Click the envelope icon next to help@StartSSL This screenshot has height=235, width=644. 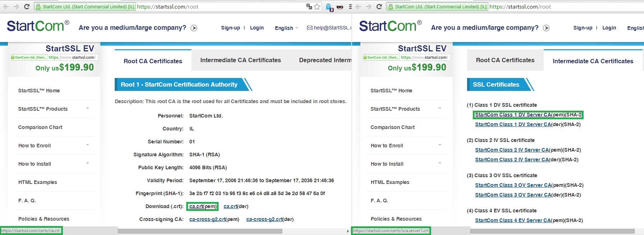309,28
